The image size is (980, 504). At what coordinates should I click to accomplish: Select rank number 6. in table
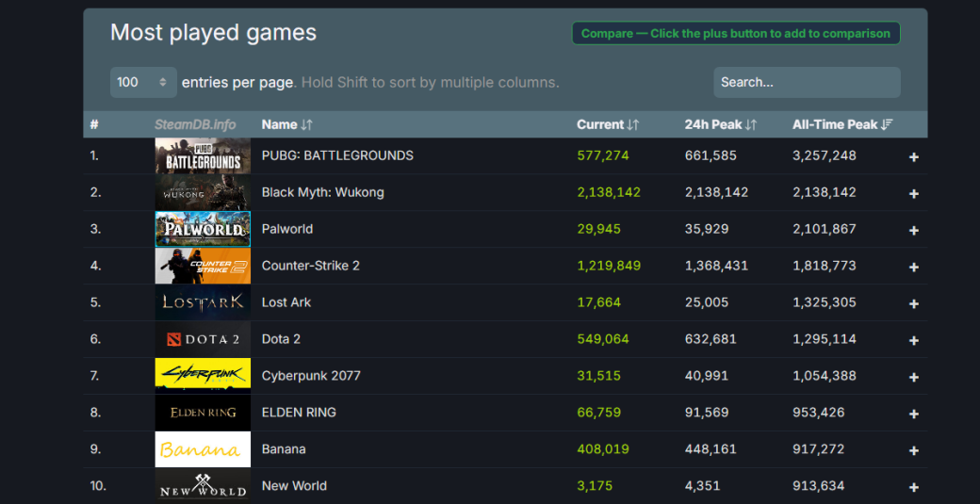coord(95,339)
